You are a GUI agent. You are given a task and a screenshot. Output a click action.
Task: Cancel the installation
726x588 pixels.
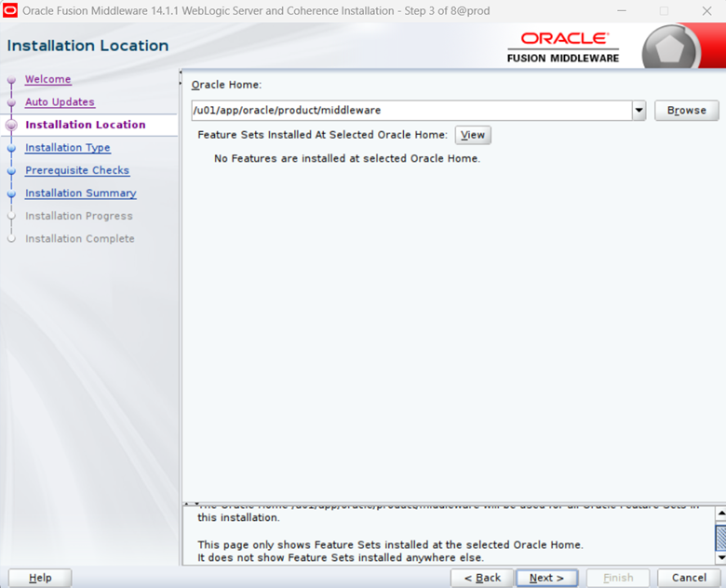[x=689, y=578]
